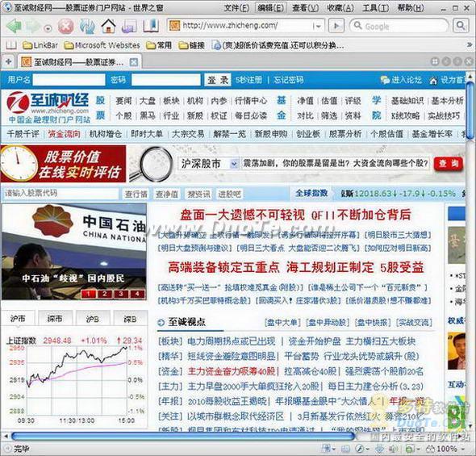Open the 工具(T) menu
The height and width of the screenshot is (456, 476).
pos(375,8)
